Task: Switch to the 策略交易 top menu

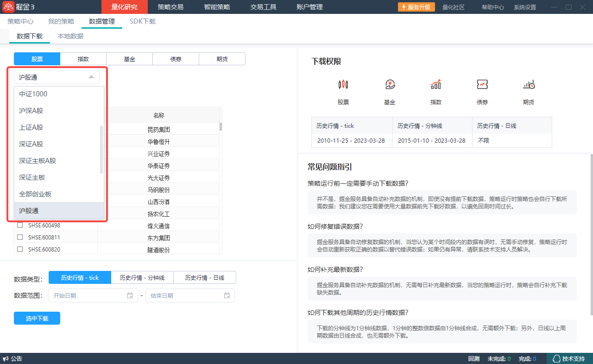Action: coord(170,7)
